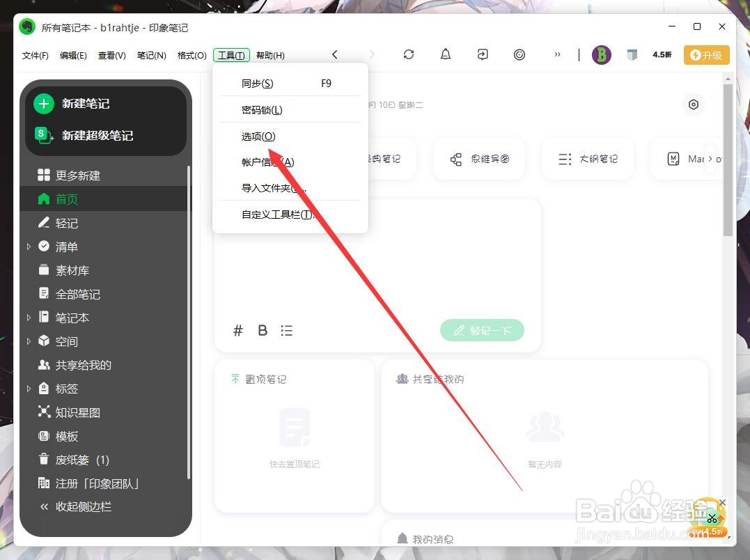Open the More New grid icon

tap(44, 175)
